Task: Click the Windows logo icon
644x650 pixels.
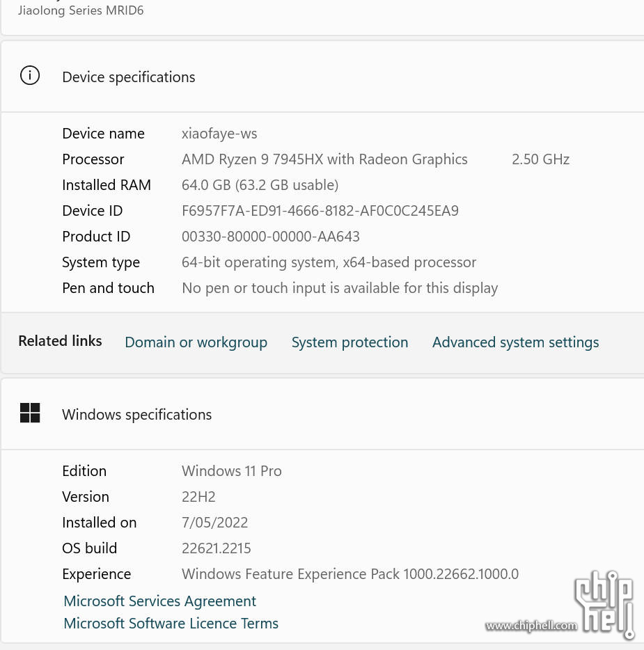Action: coord(30,413)
